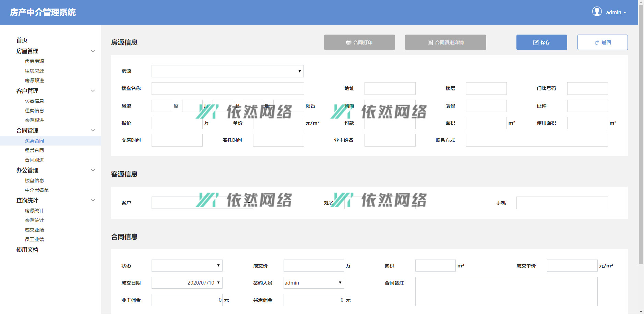Open the 房源 dropdown list
Viewport: 644px width, 314px height.
tap(227, 71)
